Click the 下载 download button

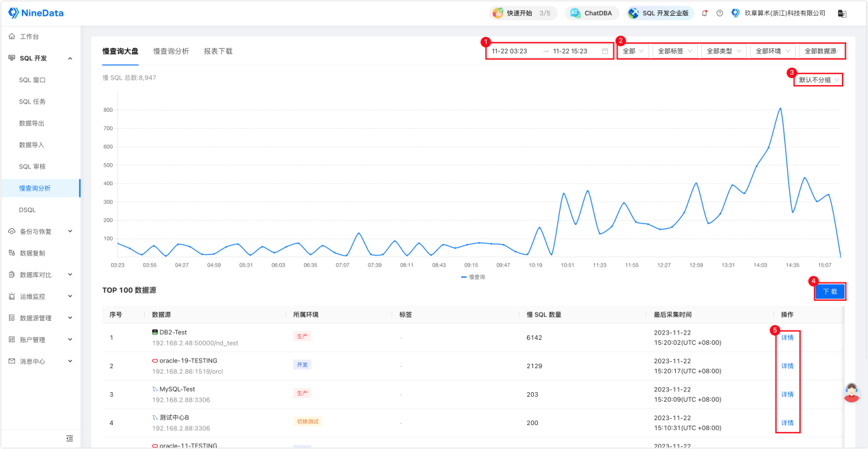pos(830,291)
